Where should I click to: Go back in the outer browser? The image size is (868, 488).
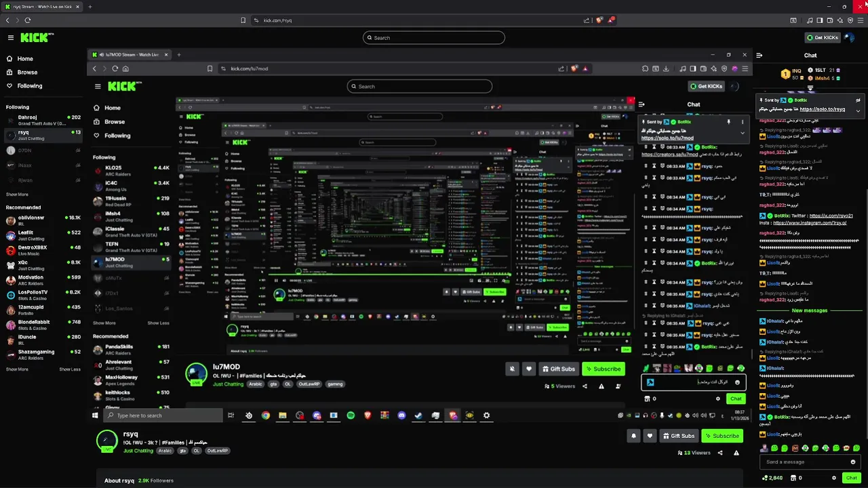pos(7,20)
